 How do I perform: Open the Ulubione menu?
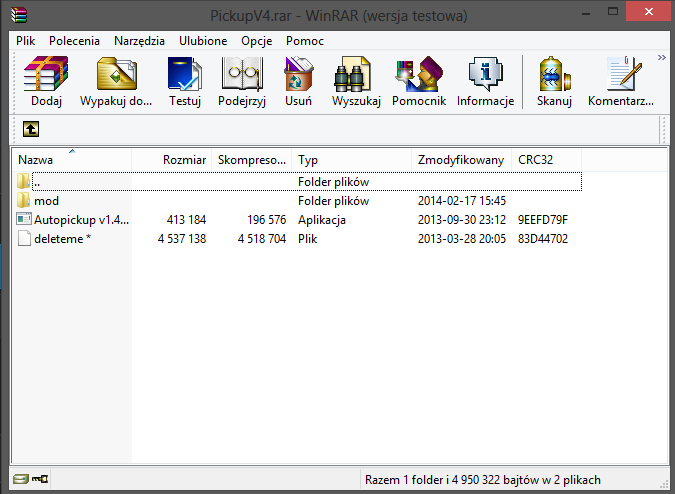203,41
